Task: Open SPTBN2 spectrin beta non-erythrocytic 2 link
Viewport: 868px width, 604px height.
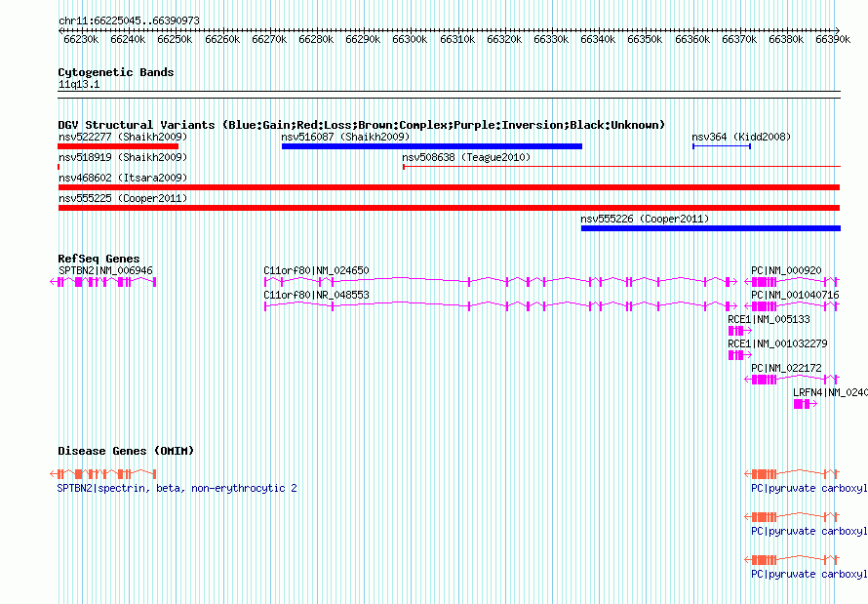Action: click(x=178, y=488)
